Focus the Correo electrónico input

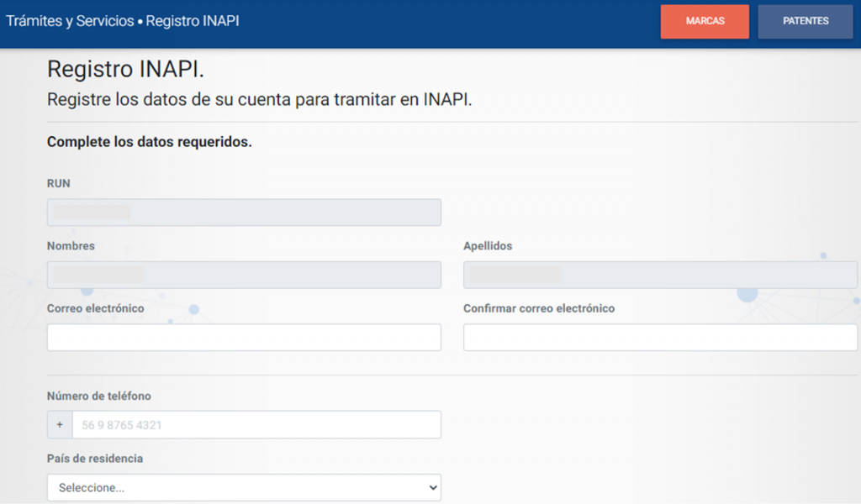(x=244, y=337)
